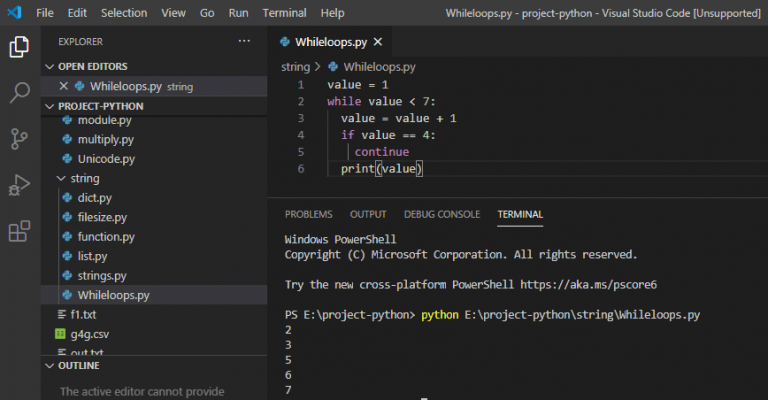Open the Search view in activity bar

tap(19, 93)
